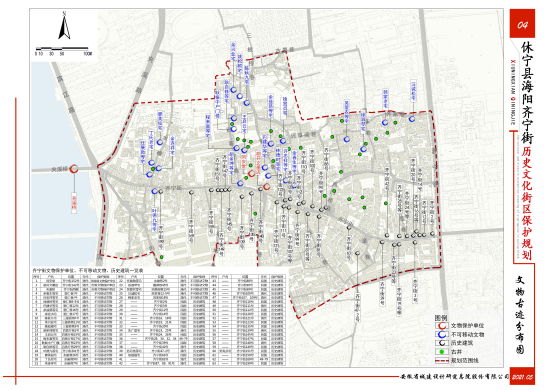Click the heritage list table header row

pyautogui.click(x=159, y=277)
